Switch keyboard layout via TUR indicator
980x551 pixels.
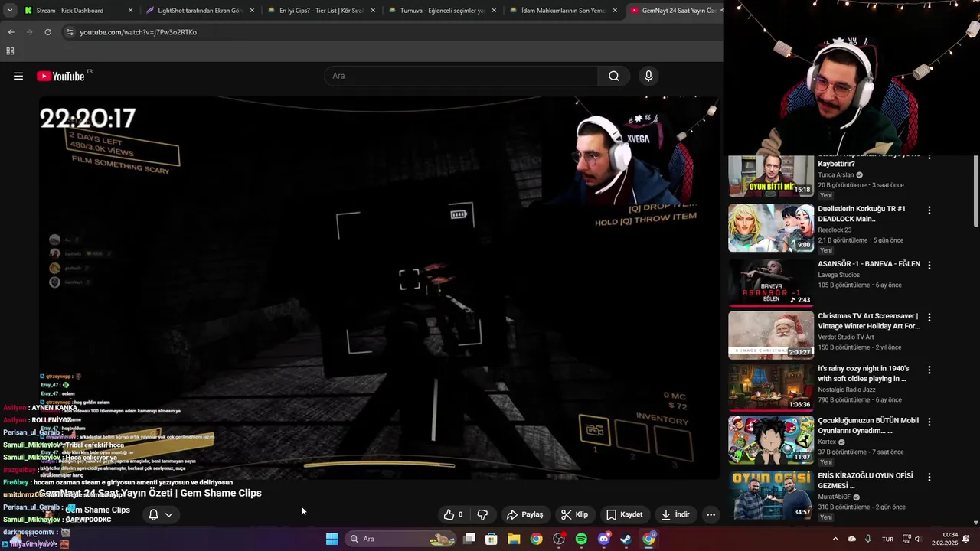pos(887,539)
